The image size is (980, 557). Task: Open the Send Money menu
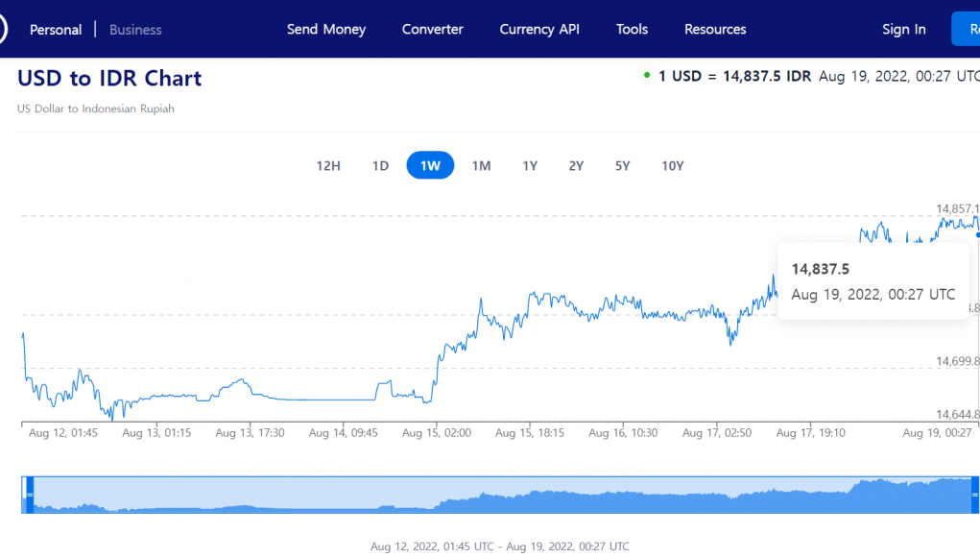pos(326,29)
